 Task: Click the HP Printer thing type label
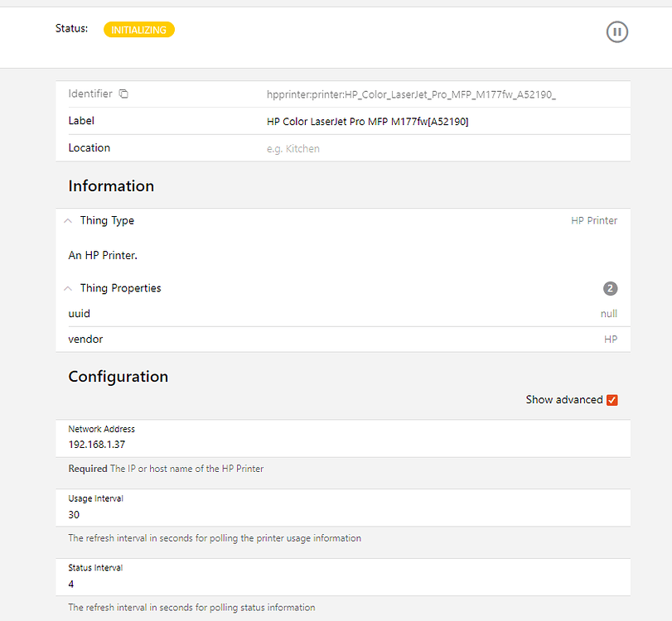tap(594, 220)
